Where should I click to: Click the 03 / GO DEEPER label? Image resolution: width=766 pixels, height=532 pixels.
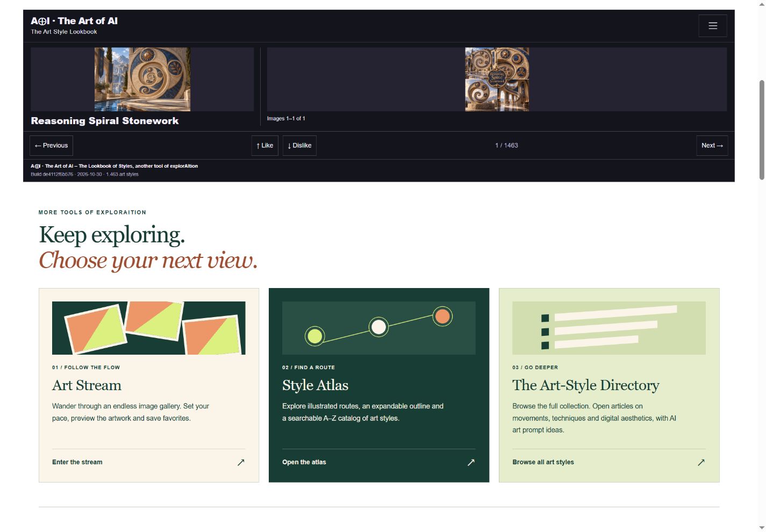click(535, 368)
